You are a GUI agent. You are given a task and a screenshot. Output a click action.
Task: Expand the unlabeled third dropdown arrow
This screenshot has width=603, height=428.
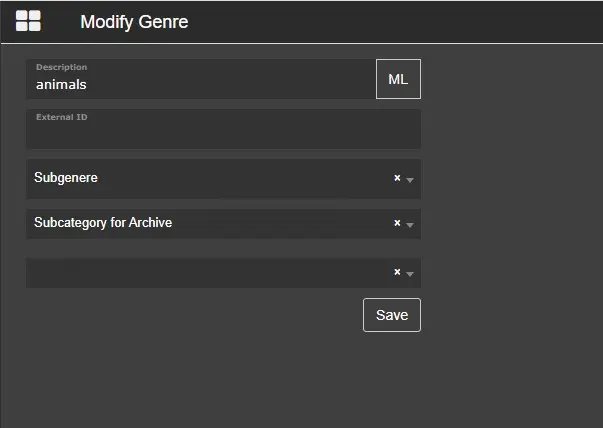[x=410, y=273]
